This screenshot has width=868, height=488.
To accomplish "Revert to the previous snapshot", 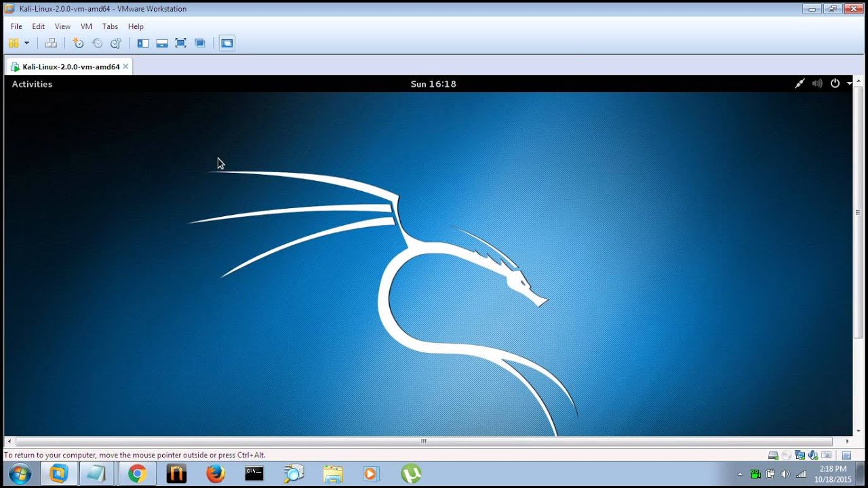I will click(x=97, y=43).
